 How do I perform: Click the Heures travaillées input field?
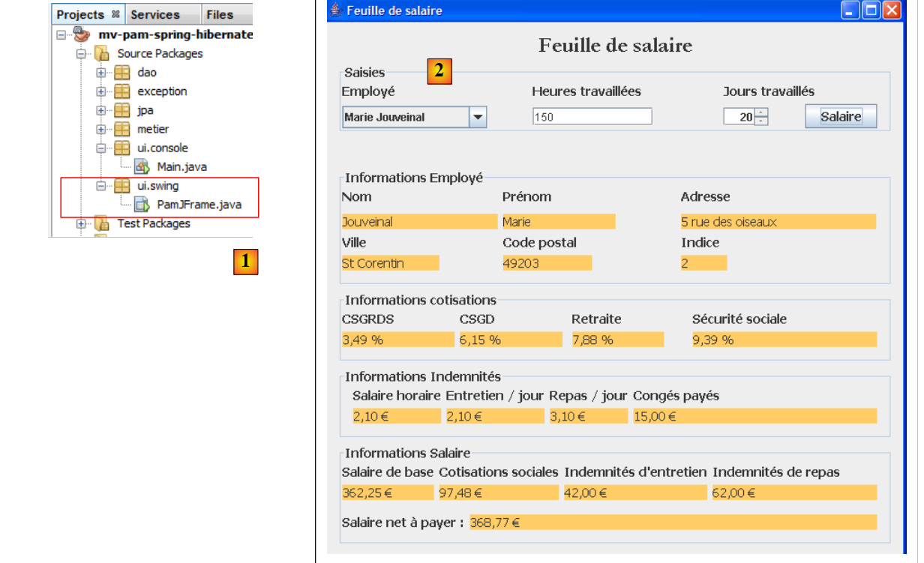pyautogui.click(x=592, y=117)
